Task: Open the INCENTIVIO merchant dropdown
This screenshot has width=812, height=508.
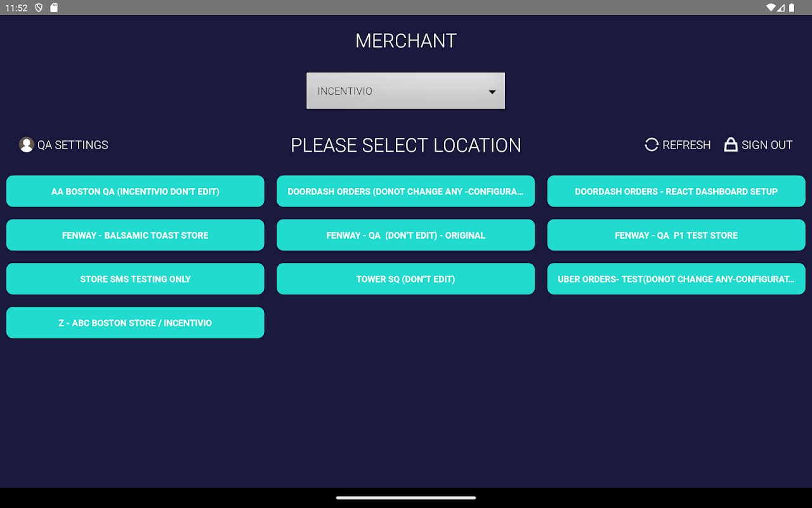Action: click(405, 91)
